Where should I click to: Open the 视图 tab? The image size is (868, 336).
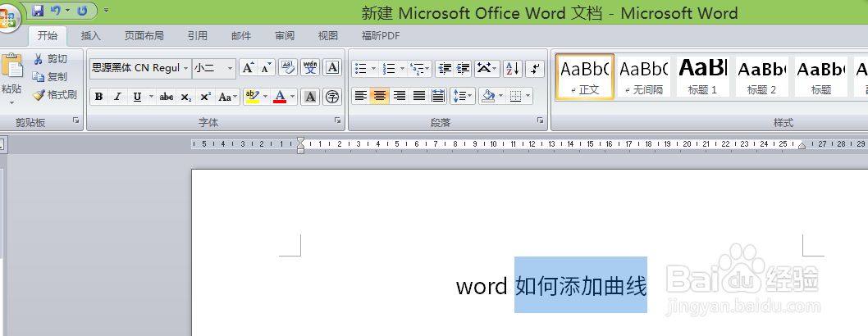point(327,36)
